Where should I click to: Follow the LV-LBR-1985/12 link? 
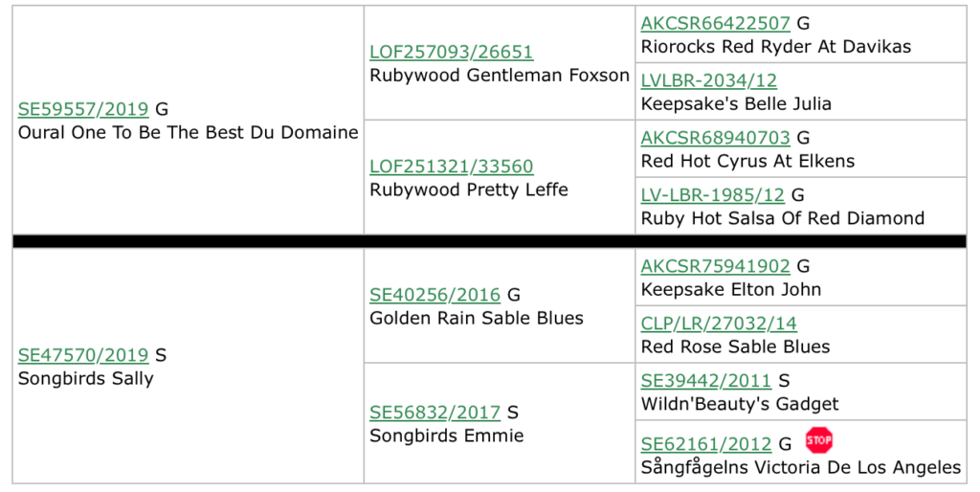click(x=712, y=195)
